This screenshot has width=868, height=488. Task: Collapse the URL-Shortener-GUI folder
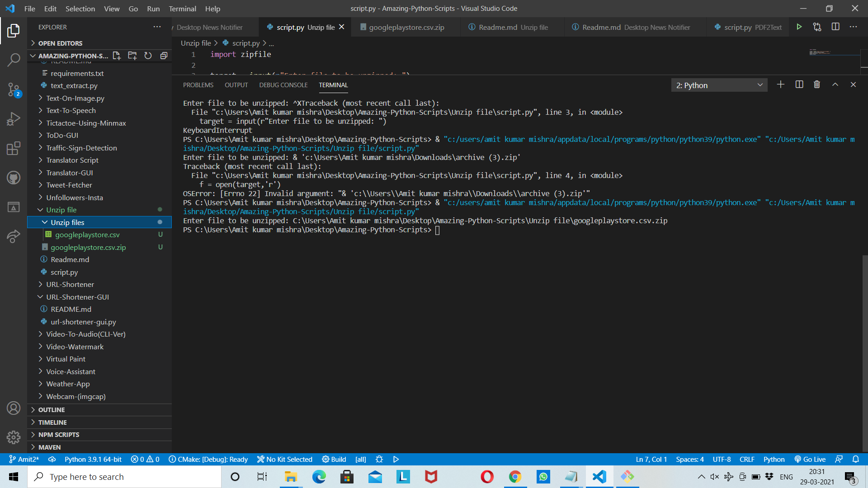[77, 297]
